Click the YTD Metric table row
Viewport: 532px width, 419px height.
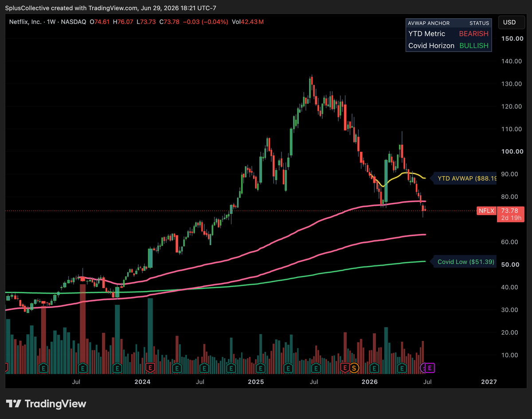448,34
